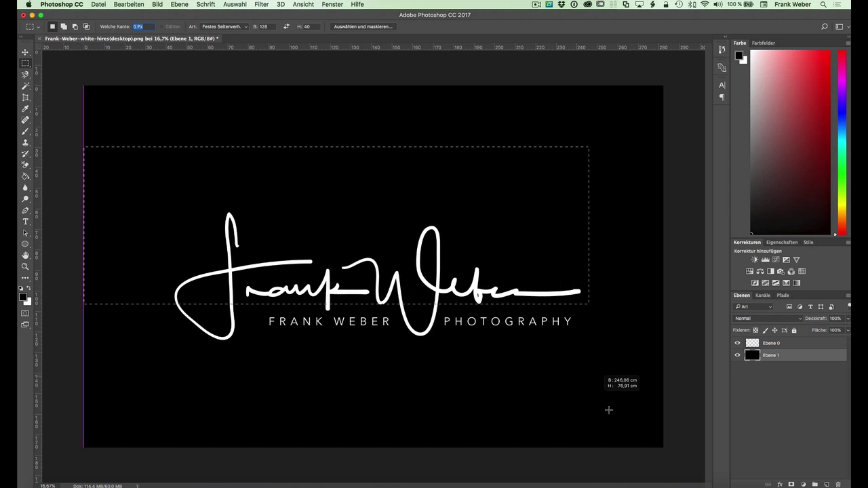Image resolution: width=868 pixels, height=488 pixels.
Task: Click the Levels adjustment icon
Action: [766, 260]
